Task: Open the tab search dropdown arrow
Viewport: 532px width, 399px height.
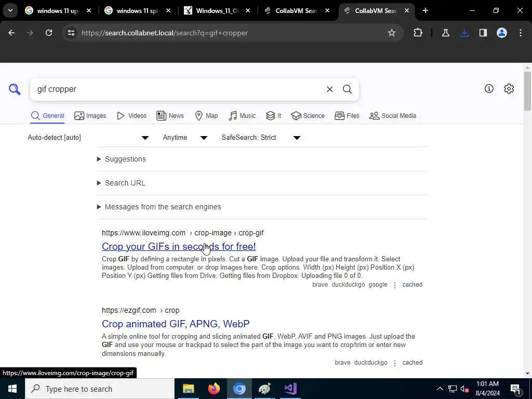Action: pos(10,10)
